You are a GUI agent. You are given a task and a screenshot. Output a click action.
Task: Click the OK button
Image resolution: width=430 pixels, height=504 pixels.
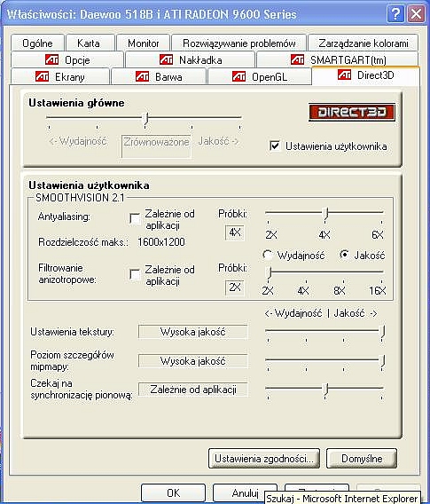pos(174,492)
